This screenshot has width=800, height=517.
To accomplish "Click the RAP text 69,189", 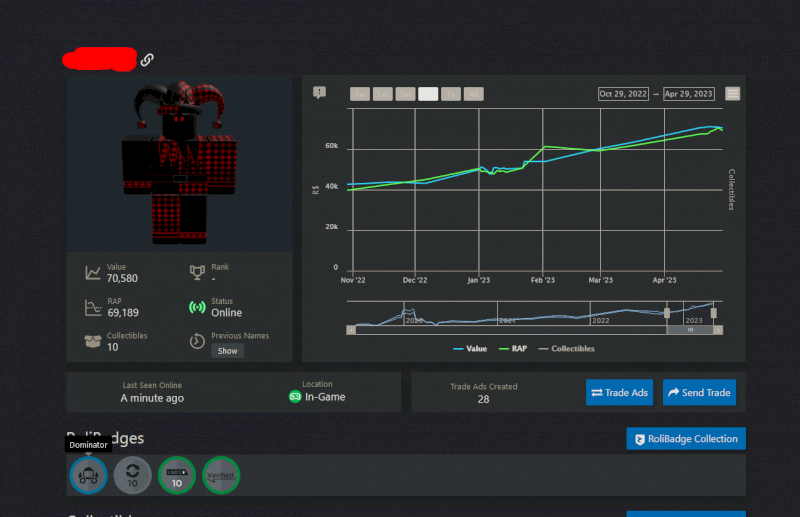I will point(123,313).
